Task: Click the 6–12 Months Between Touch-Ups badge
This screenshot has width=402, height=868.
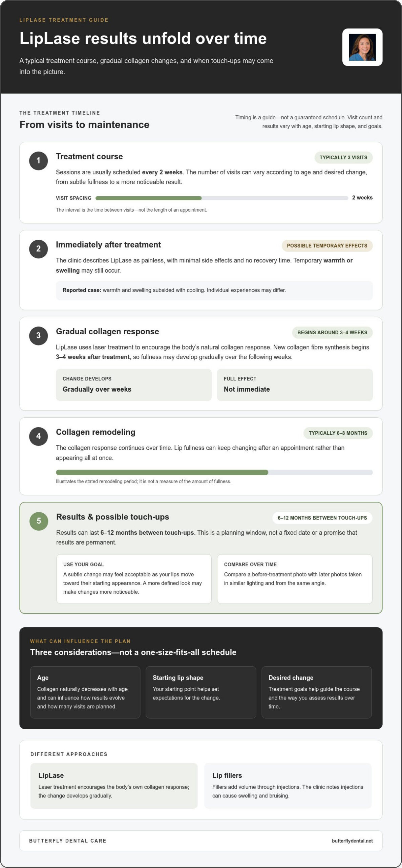Action: point(322,518)
